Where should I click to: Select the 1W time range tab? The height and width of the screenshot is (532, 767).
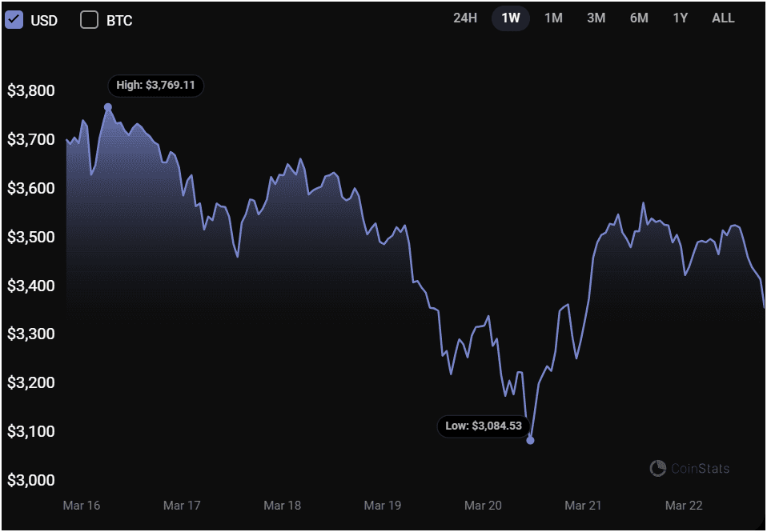click(510, 18)
